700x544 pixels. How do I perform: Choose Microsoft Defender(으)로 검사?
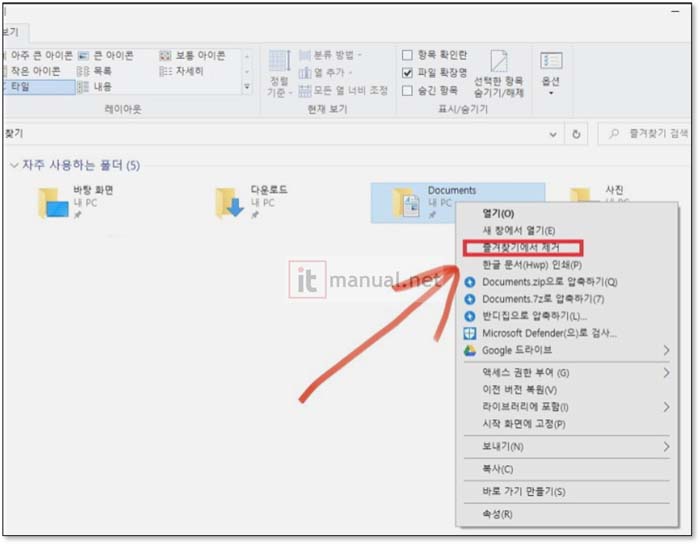549,333
